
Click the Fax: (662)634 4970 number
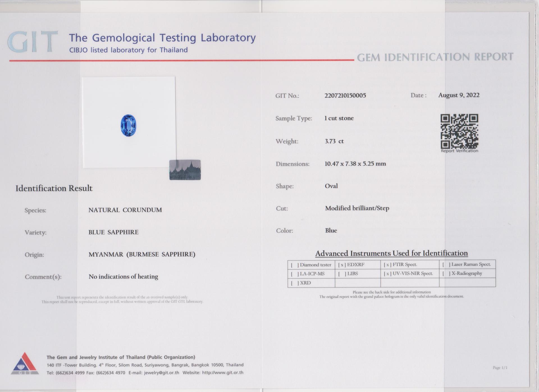pos(106,373)
